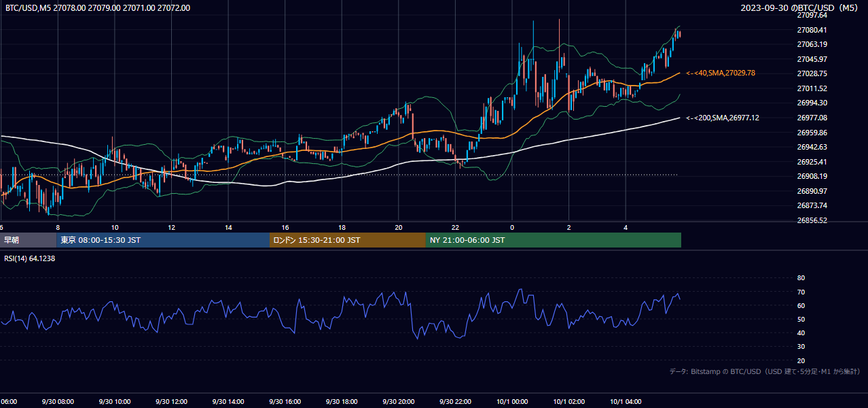Click price axis value 26994.30
The width and height of the screenshot is (868, 408).
click(x=812, y=103)
